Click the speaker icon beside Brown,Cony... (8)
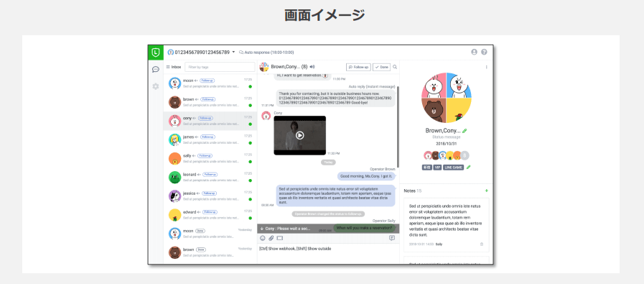 [x=312, y=67]
